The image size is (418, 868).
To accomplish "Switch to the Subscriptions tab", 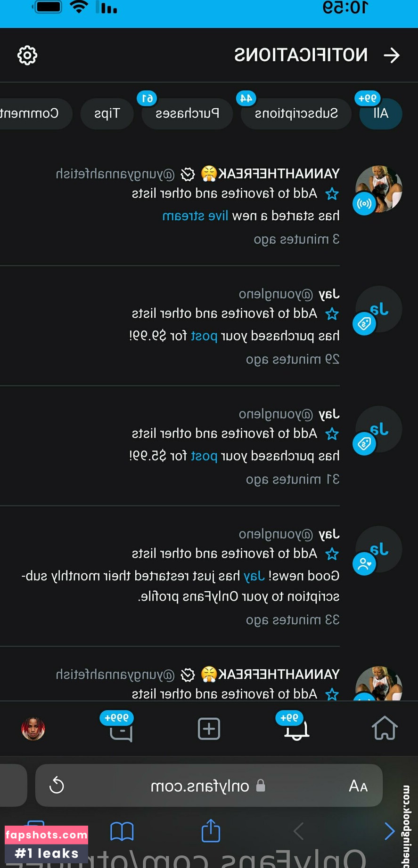I will tap(296, 113).
